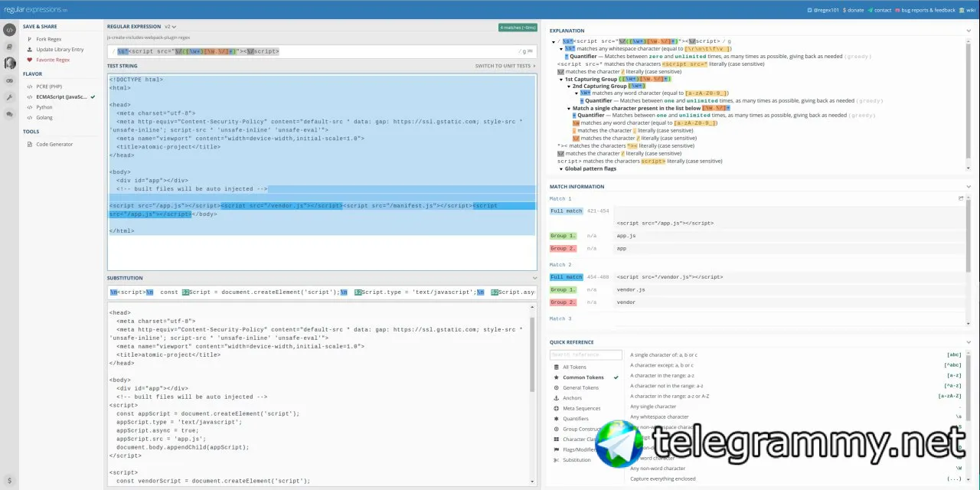The width and height of the screenshot is (980, 490).
Task: Select Common Tokens category
Action: [x=586, y=377]
